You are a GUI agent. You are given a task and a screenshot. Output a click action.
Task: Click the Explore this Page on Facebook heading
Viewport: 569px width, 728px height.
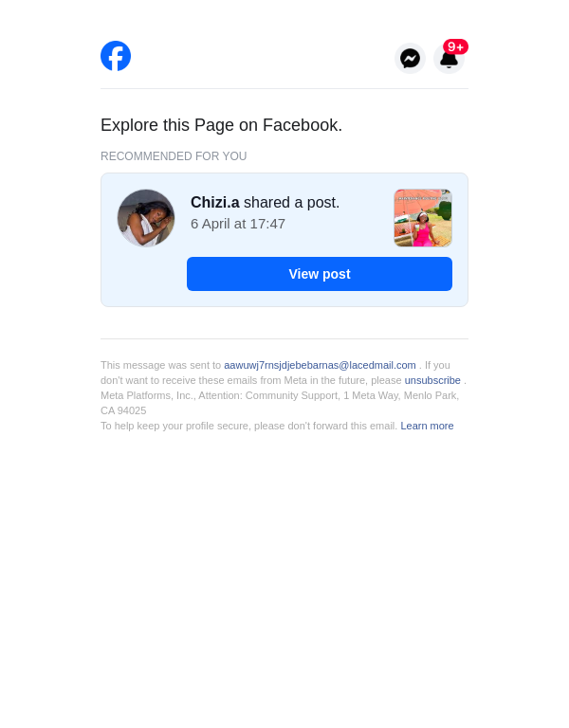pyautogui.click(x=222, y=125)
